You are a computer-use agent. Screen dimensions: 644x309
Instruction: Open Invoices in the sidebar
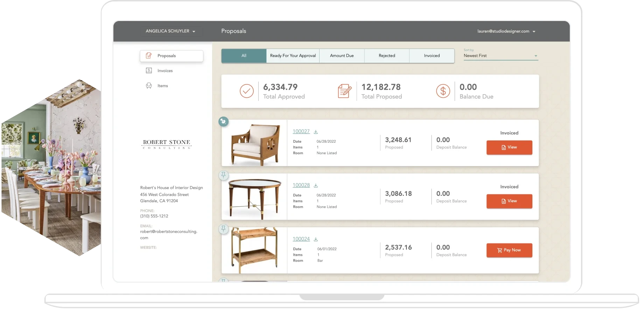coord(165,71)
